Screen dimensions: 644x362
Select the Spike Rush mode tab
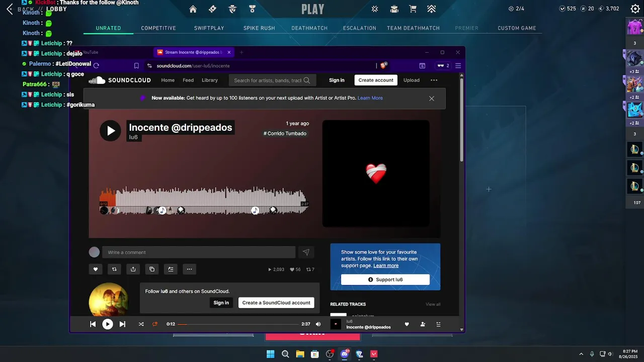(x=259, y=28)
